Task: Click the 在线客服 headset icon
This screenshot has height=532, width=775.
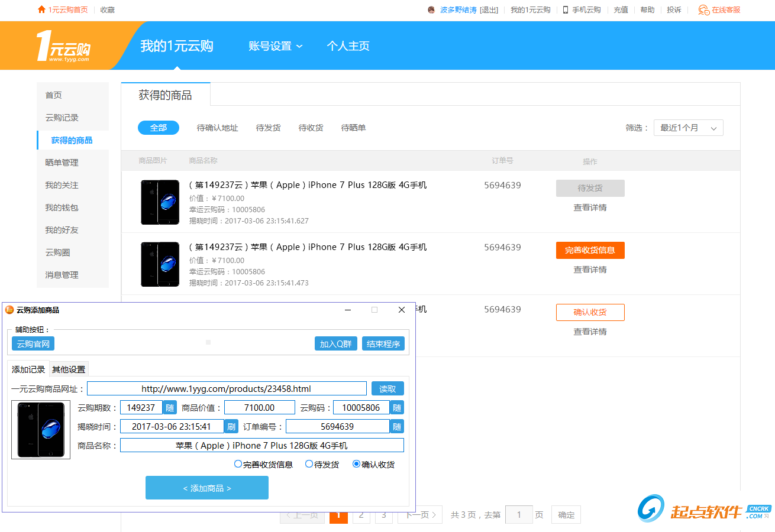Action: pyautogui.click(x=703, y=10)
